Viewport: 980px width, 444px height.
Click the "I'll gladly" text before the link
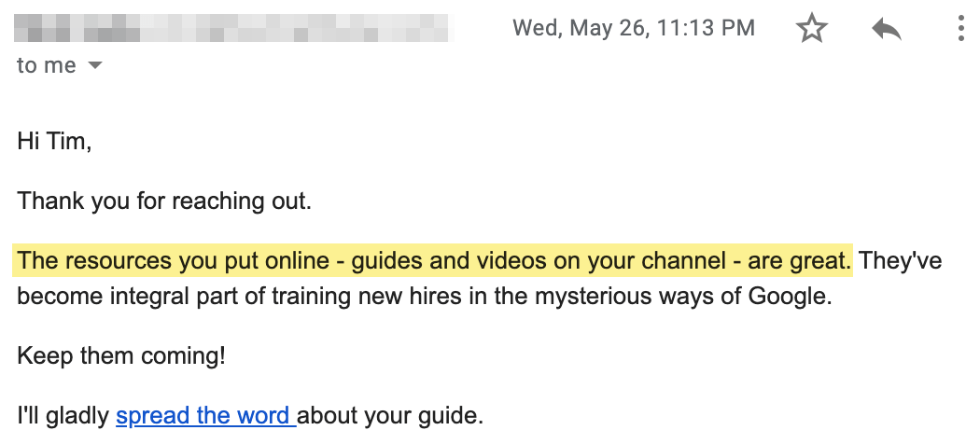pyautogui.click(x=63, y=416)
